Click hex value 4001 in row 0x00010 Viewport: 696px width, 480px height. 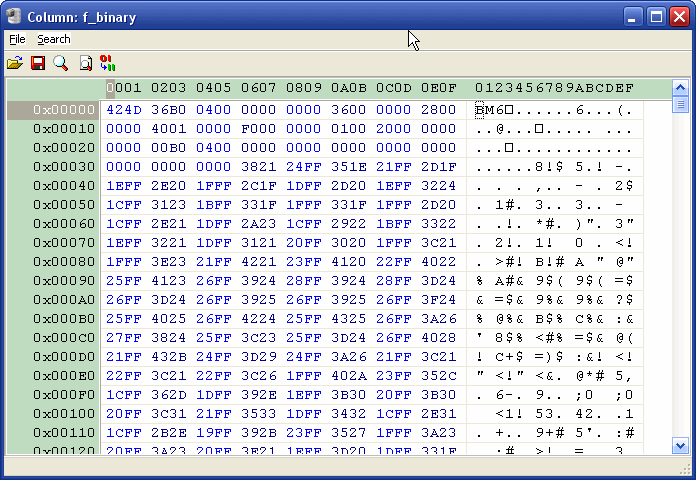click(x=169, y=129)
